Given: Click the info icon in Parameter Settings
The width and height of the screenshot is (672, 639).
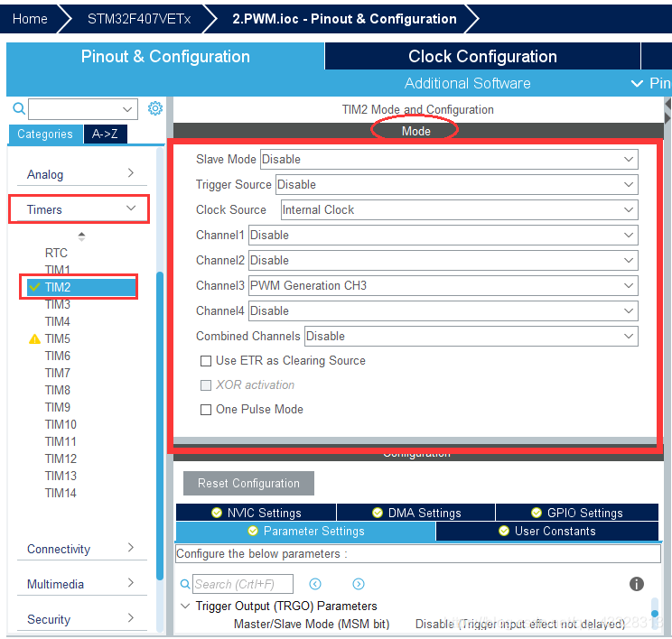Looking at the screenshot, I should pos(637,584).
